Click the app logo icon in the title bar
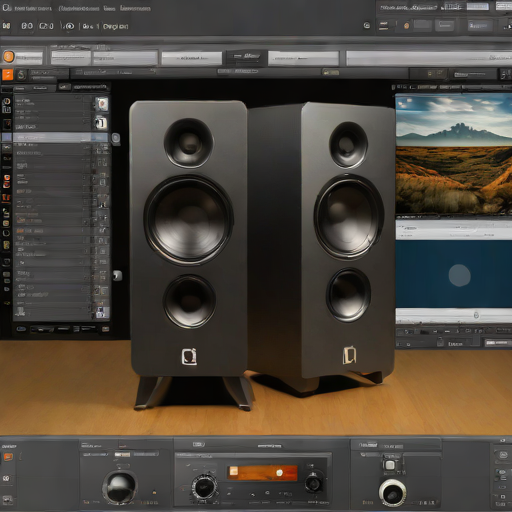Image resolution: width=512 pixels, height=512 pixels. (7, 7)
